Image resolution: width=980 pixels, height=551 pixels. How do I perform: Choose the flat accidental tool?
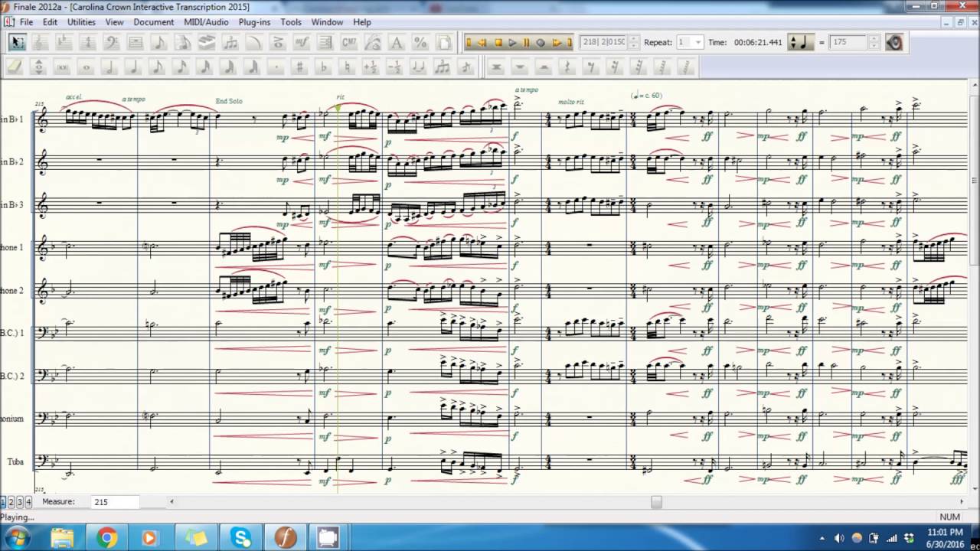click(324, 67)
